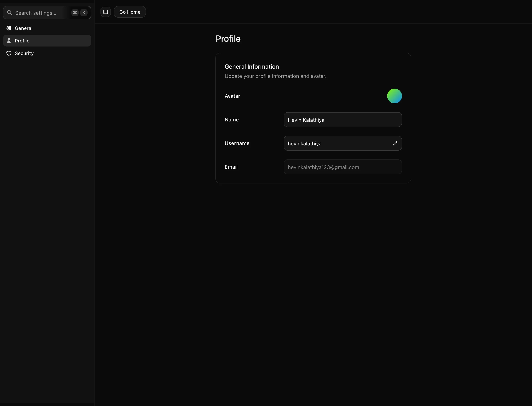Screen dimensions: 532x406
Task: Click the Profile page heading
Action: pos(228,39)
